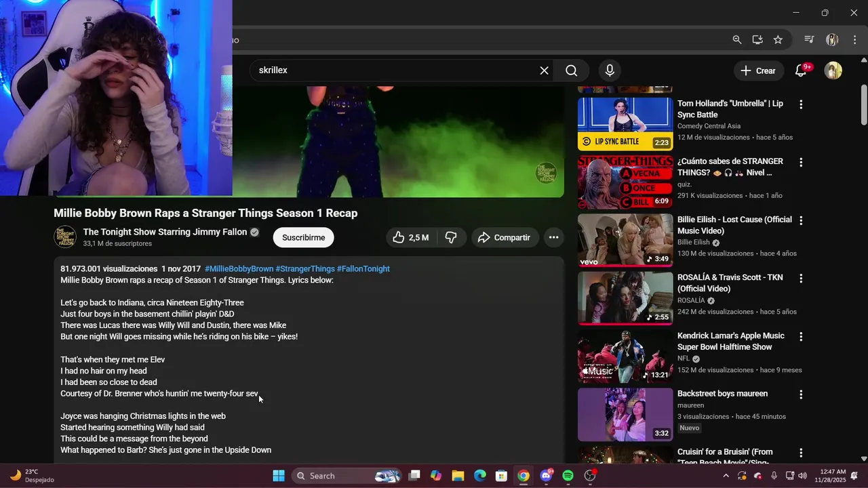Dislike the video
The image size is (868, 488).
pos(451,237)
